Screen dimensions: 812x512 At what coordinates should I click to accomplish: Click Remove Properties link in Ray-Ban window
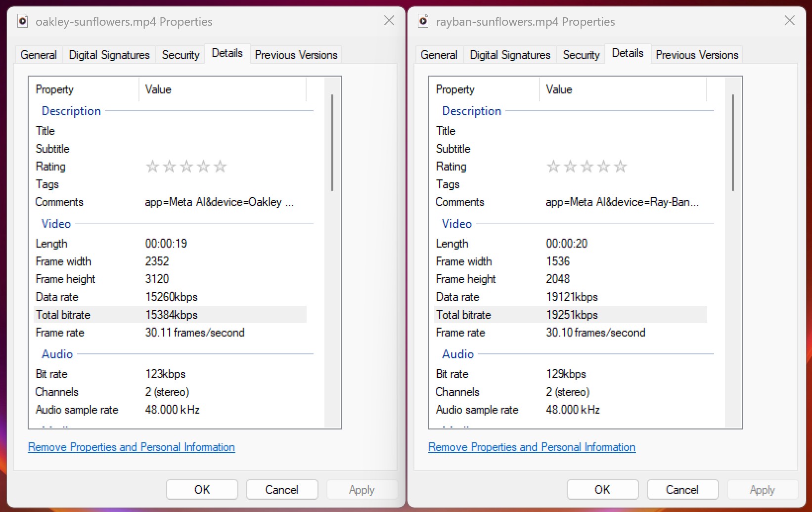coord(532,447)
